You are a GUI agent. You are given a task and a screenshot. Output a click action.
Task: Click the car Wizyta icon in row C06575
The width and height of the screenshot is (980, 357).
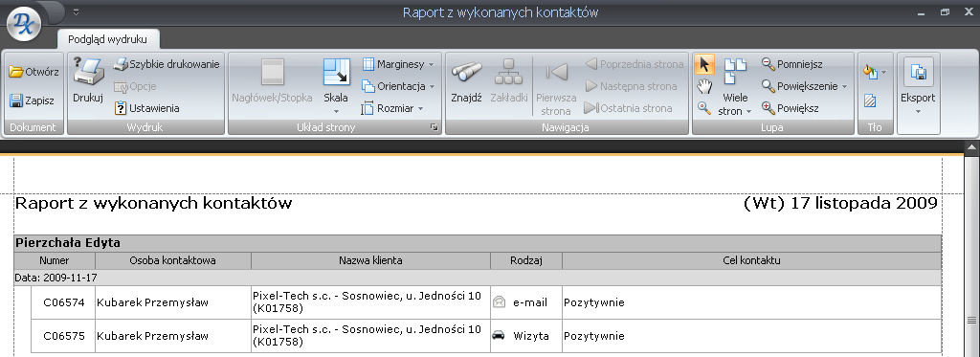tap(498, 336)
